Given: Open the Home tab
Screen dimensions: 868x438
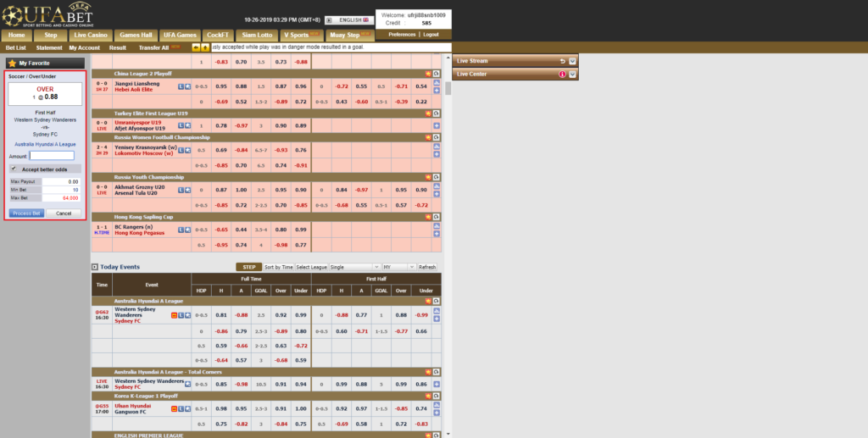Looking at the screenshot, I should 17,36.
